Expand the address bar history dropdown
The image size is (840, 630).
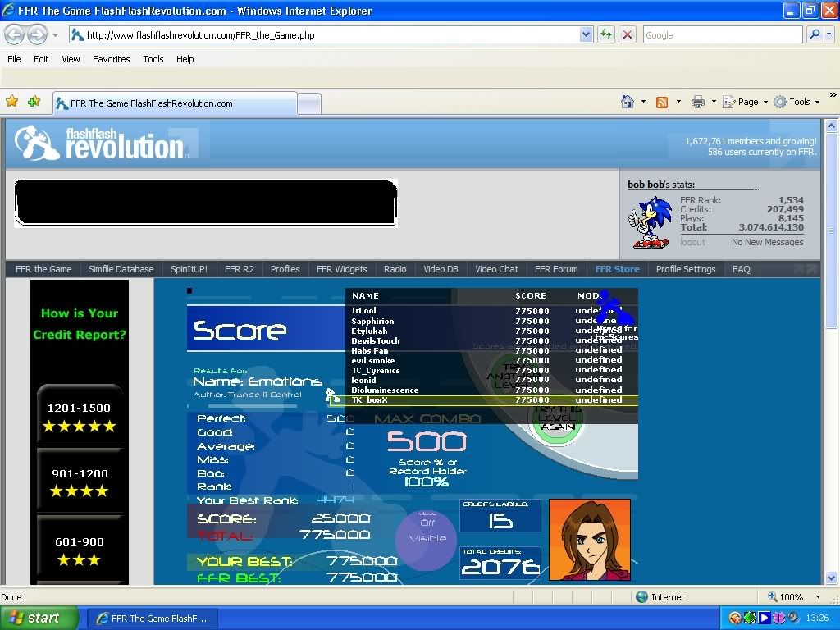586,34
